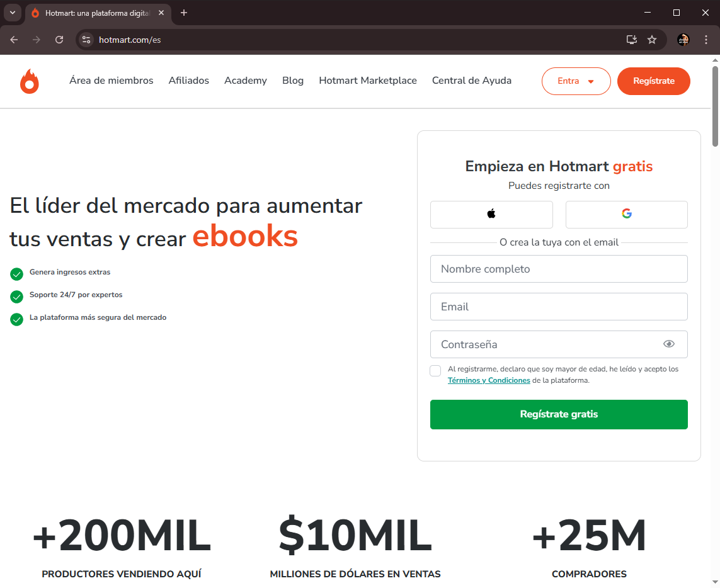Click green check beside 'Soporte 24/7'

16,297
